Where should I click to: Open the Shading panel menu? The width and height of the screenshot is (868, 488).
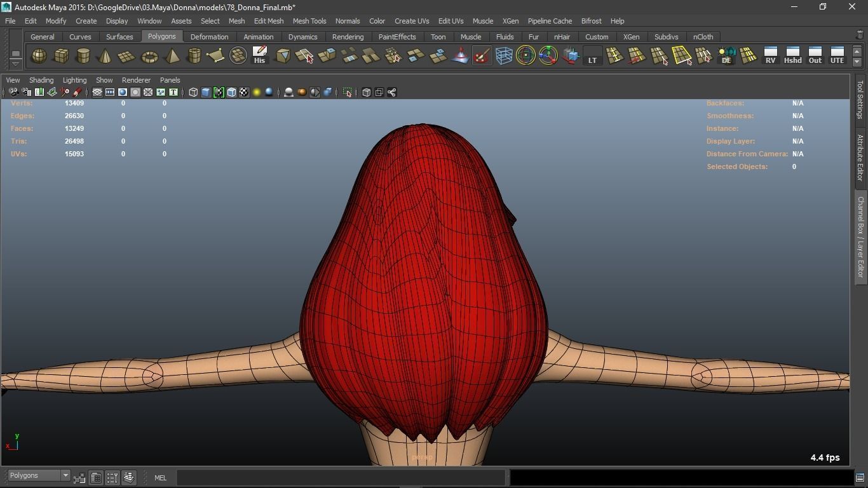[41, 80]
